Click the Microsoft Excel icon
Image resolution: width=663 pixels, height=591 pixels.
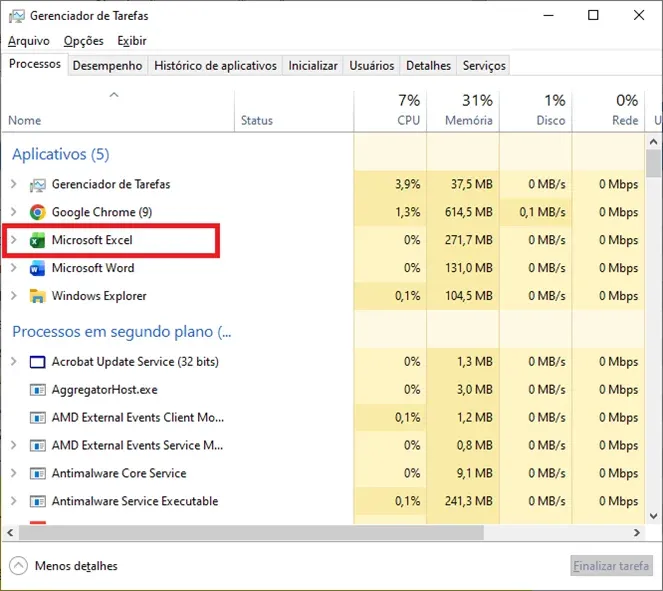click(37, 241)
